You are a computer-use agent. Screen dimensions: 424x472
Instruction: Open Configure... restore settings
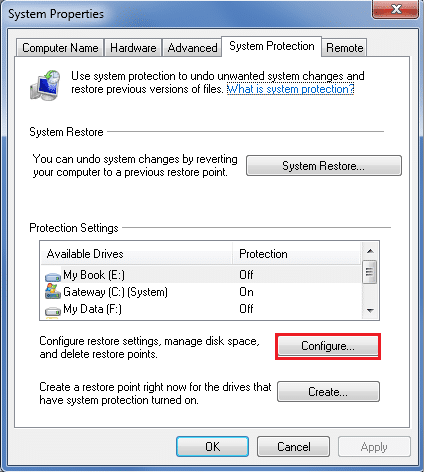click(x=328, y=346)
